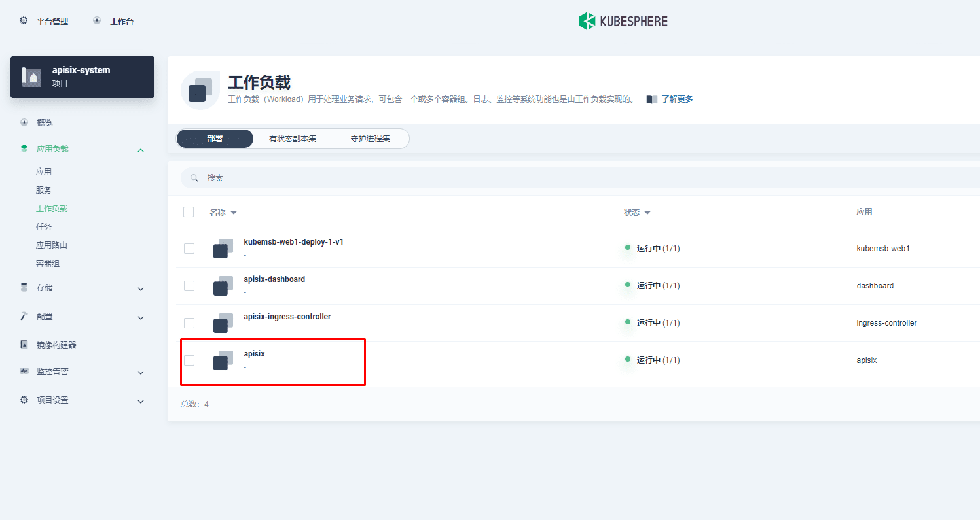980x520 pixels.
Task: Click 运行中 status of kubemsb-web1-deploy-1-v1
Action: (x=659, y=249)
